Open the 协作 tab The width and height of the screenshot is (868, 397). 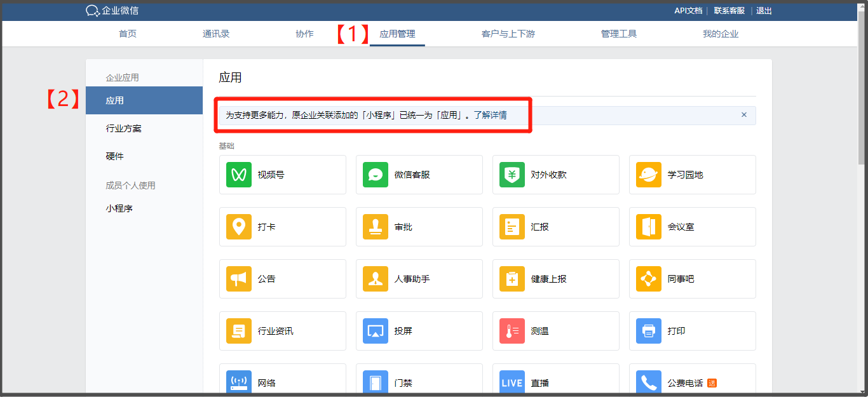[x=304, y=34]
